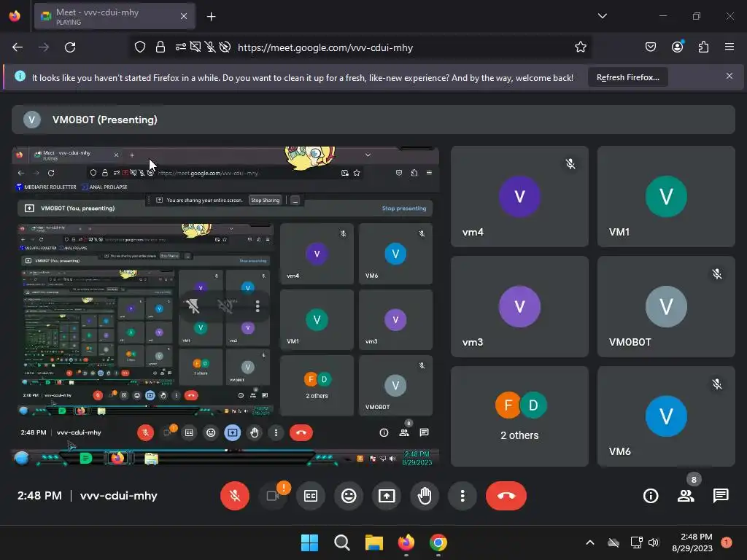Open the emoji reactions panel
747x560 pixels.
(349, 496)
